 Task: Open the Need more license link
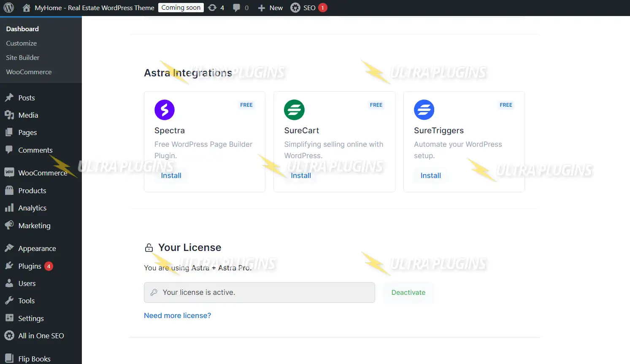(177, 315)
